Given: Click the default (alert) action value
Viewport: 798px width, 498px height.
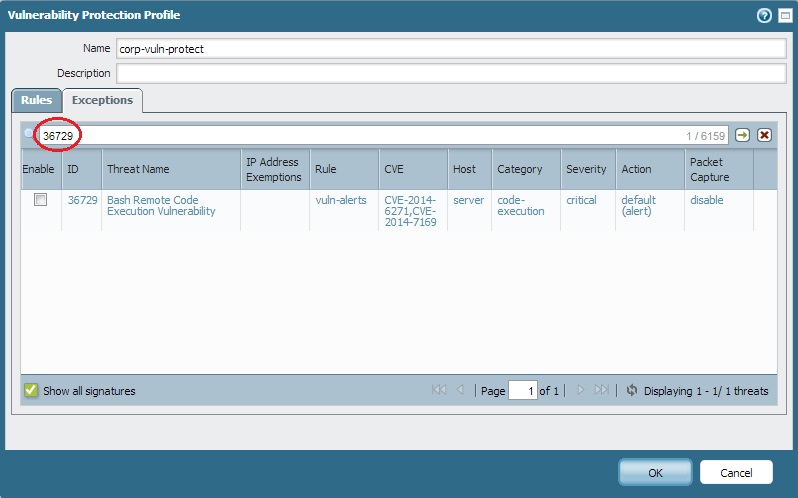Looking at the screenshot, I should click(x=639, y=206).
